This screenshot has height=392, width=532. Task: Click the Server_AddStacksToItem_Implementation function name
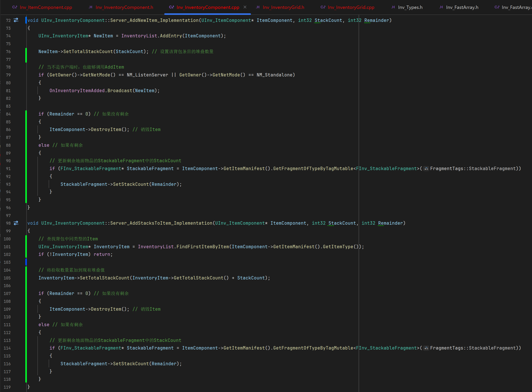[161, 223]
